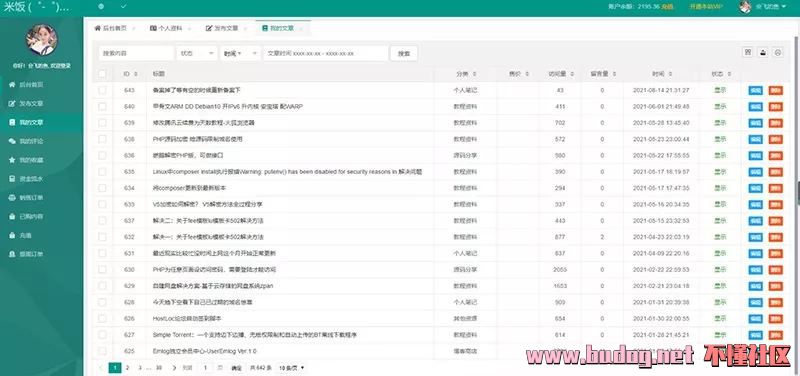Click the round dot icon in top bar

[101, 7]
